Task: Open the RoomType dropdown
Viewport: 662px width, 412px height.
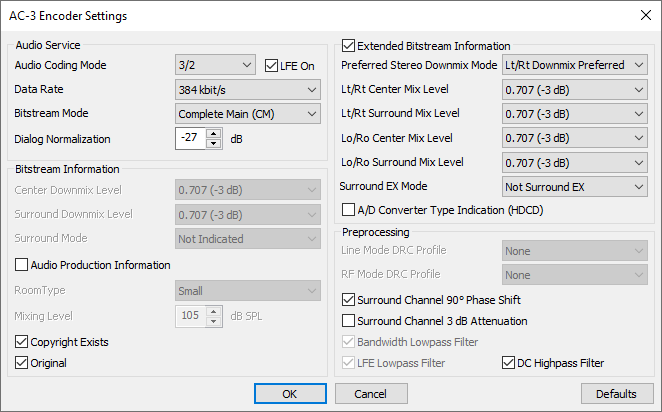Action: pyautogui.click(x=248, y=291)
